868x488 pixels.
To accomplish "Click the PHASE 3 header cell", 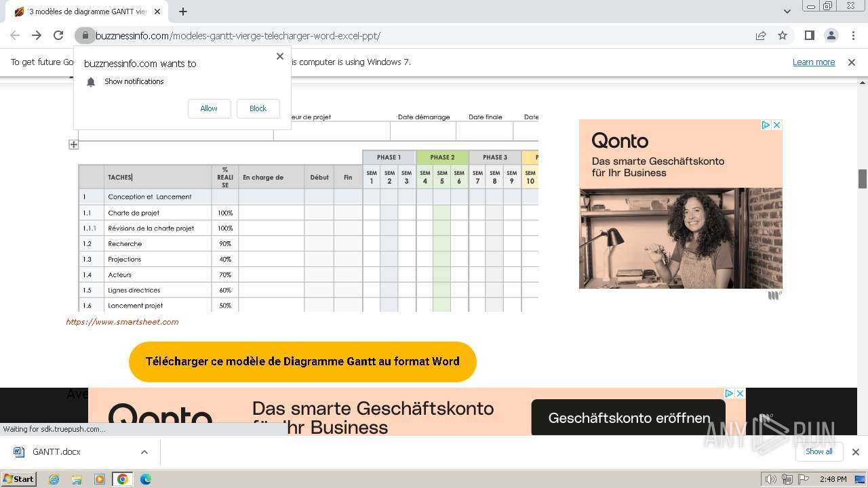I will point(495,157).
